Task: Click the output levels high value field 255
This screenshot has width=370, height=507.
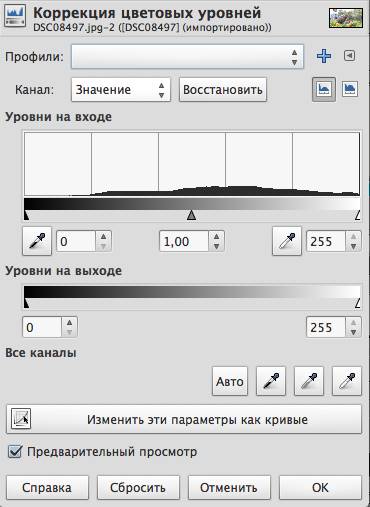Action: click(326, 327)
